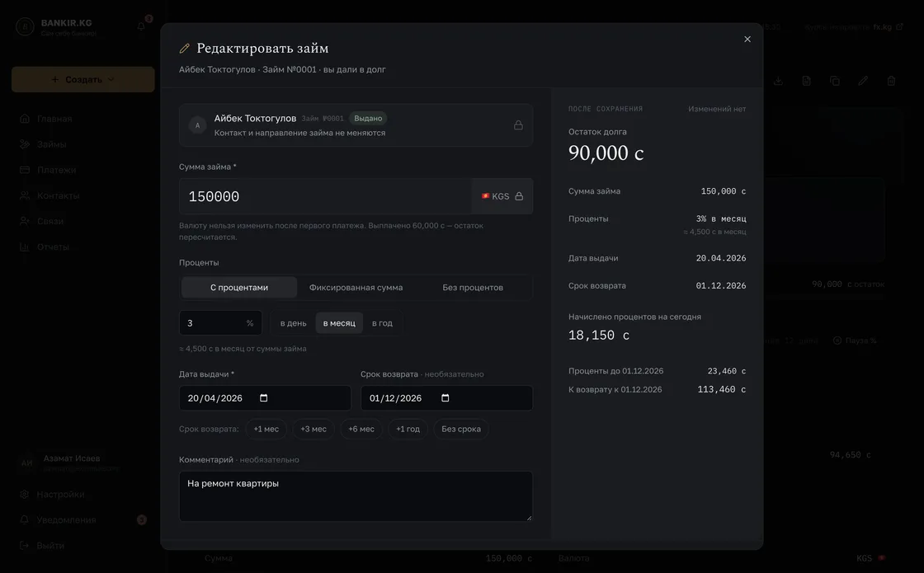
Task: Click the Срок возврата date field
Action: click(x=446, y=398)
